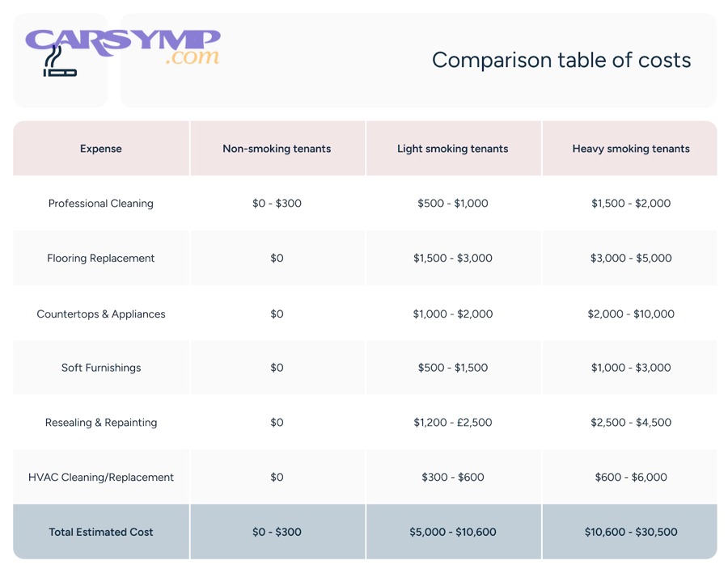This screenshot has height=569, width=728.
Task: Click the $300 - $600 HVAC cell
Action: point(453,478)
